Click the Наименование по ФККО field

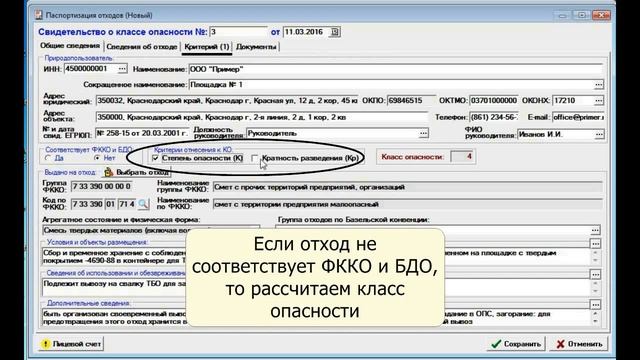coord(408,204)
